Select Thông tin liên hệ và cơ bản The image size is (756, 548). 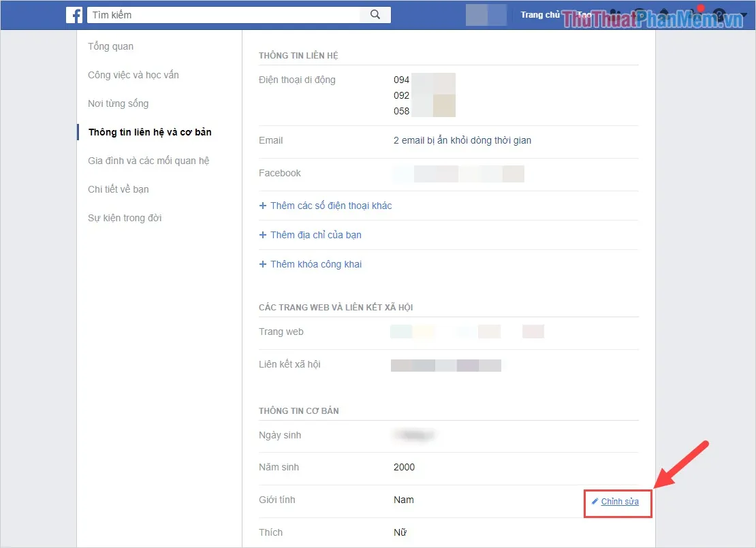pyautogui.click(x=150, y=132)
